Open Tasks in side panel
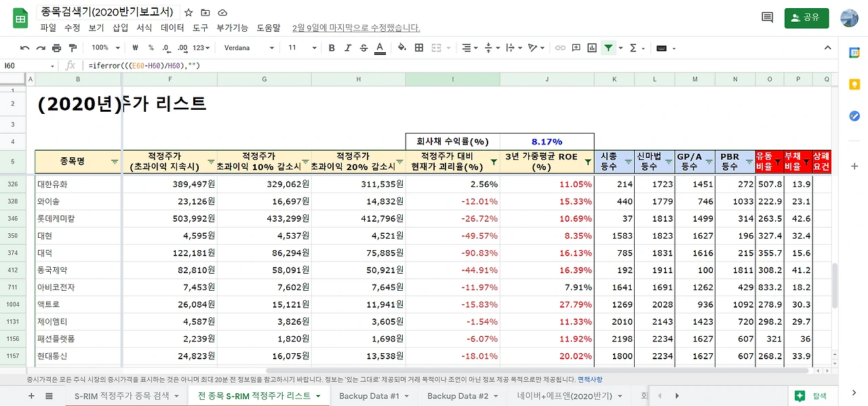The height and width of the screenshot is (406, 868). click(854, 116)
